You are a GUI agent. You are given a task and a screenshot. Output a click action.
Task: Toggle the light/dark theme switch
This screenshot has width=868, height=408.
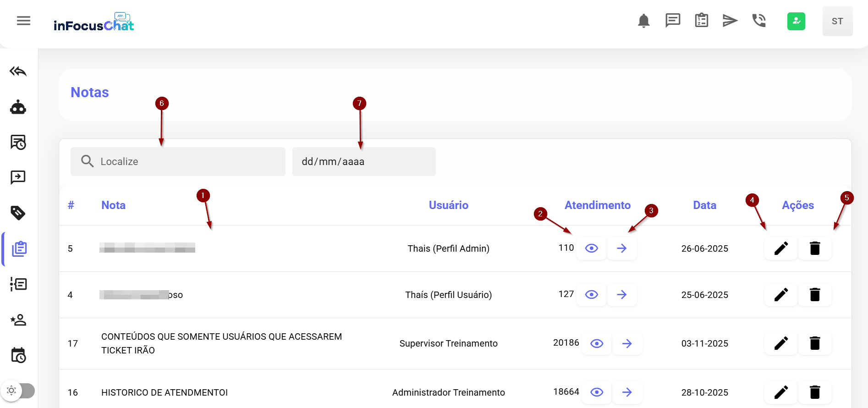click(x=18, y=391)
